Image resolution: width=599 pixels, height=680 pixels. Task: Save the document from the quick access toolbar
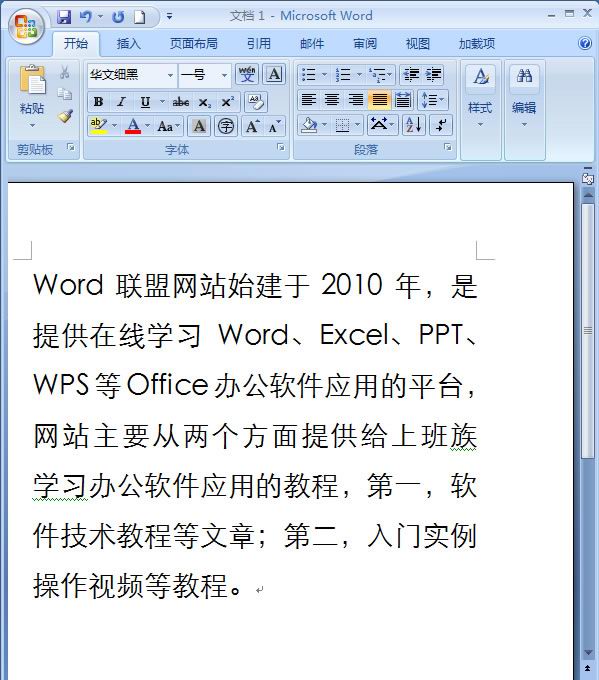(64, 16)
